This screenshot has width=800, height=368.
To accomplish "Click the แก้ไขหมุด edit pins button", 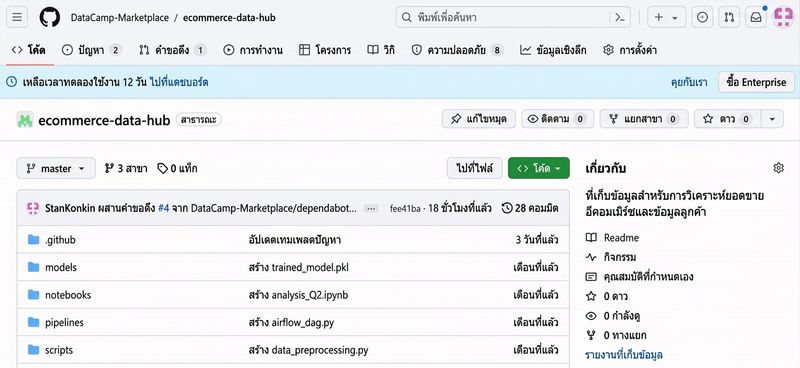I will [479, 119].
